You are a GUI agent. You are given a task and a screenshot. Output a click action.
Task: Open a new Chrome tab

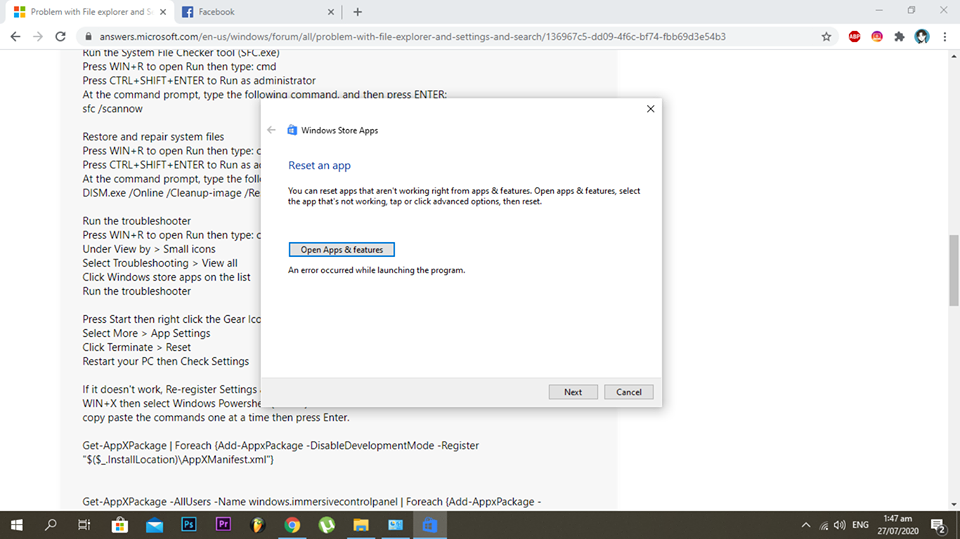(x=358, y=12)
